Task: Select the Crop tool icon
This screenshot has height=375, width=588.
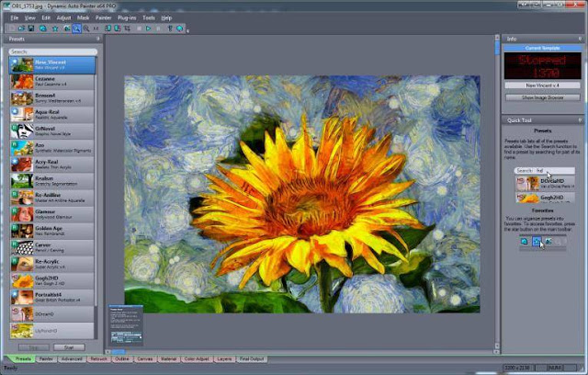Action: (128, 28)
